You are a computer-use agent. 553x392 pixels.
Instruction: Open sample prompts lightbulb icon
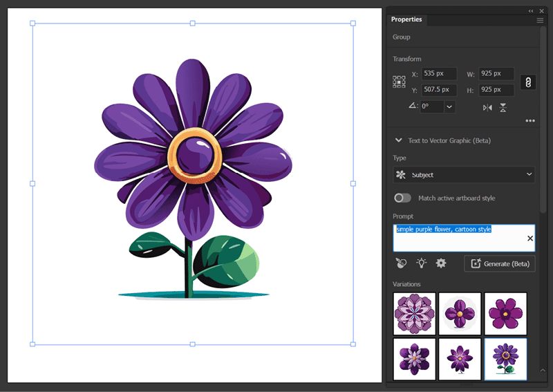tap(421, 263)
